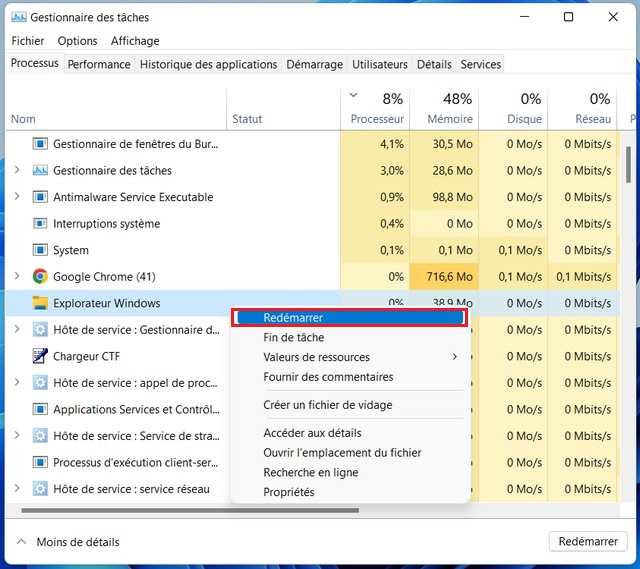Expand Hôte de service : Gestionnaire d... row

(x=17, y=329)
